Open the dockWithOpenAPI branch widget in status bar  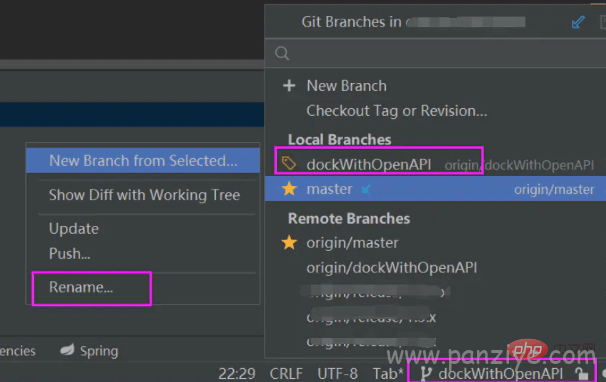[x=500, y=373]
